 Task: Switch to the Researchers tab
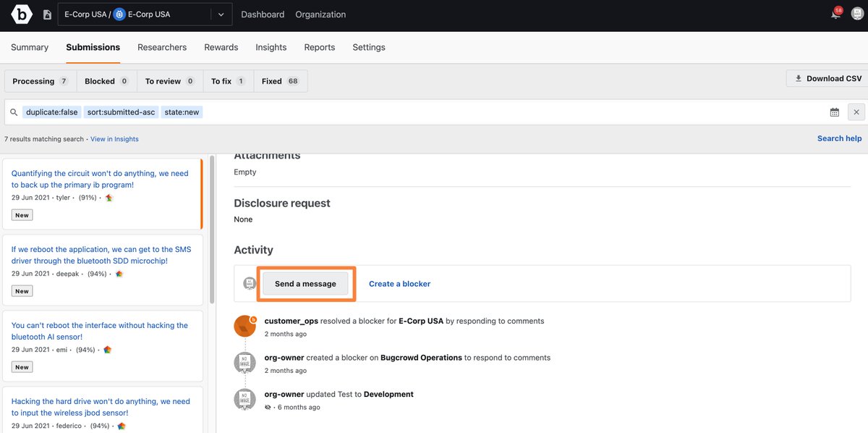click(162, 47)
